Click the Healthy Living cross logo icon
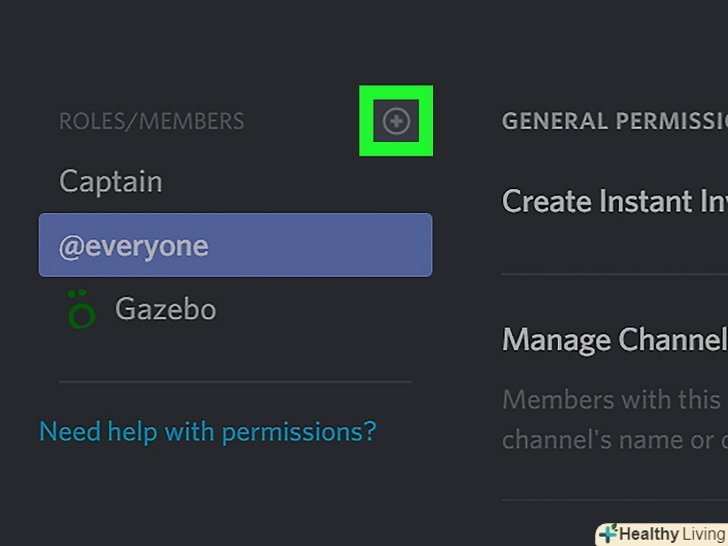The image size is (728, 546). click(x=608, y=534)
